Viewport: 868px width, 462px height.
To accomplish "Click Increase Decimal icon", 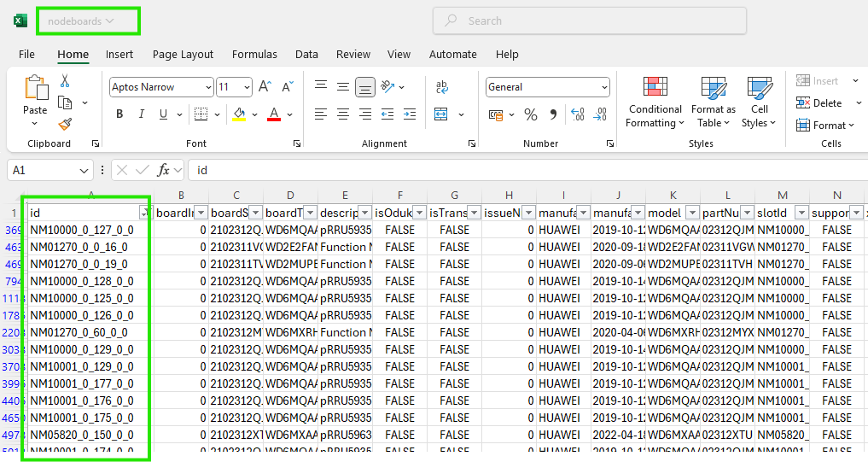I will pos(578,114).
